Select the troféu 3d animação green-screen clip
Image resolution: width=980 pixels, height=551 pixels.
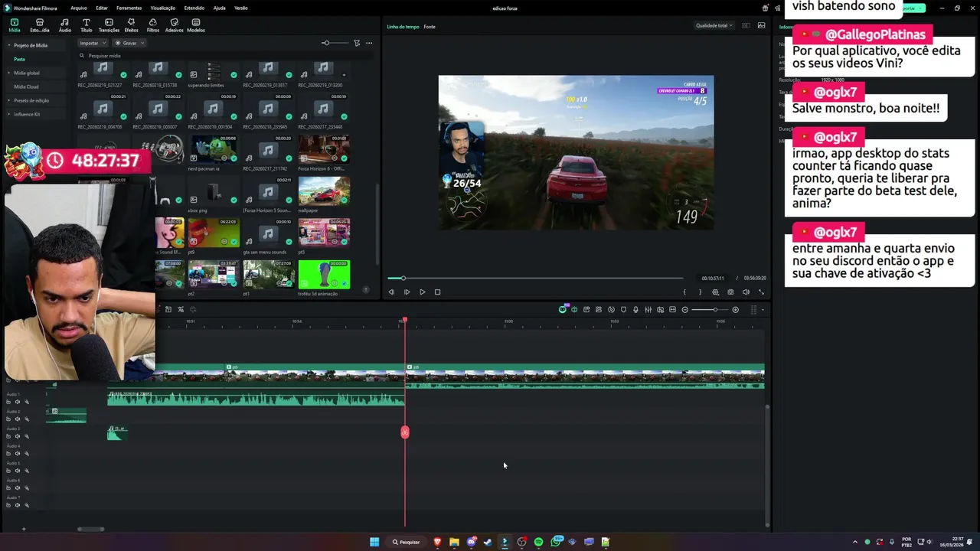tap(324, 275)
